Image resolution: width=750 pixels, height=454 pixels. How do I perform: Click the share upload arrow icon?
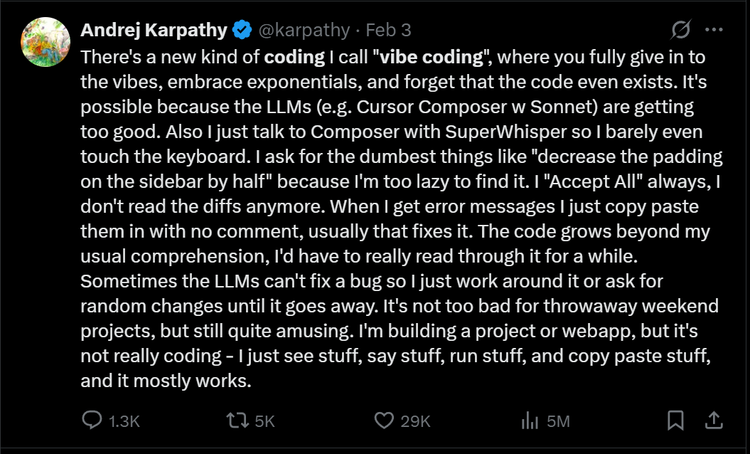coord(713,420)
